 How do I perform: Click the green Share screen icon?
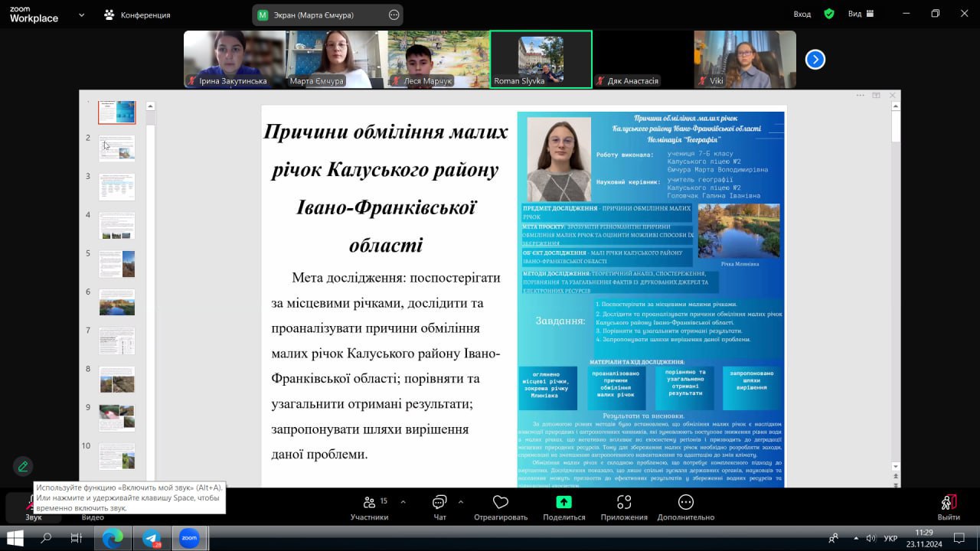[563, 502]
